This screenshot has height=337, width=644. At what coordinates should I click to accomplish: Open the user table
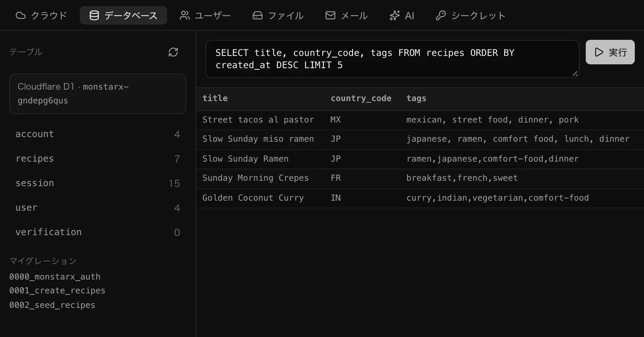pyautogui.click(x=98, y=208)
